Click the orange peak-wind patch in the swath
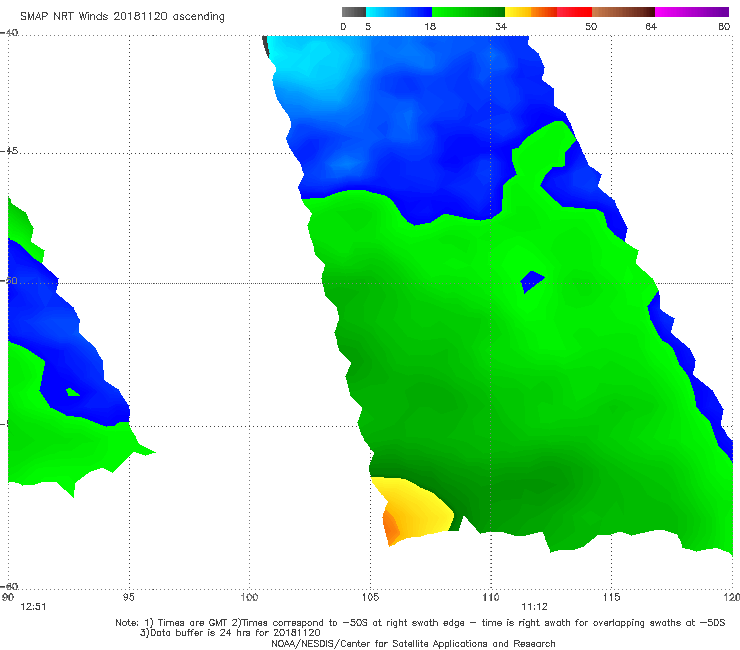Screen dimensions: 740x650 click(390, 528)
